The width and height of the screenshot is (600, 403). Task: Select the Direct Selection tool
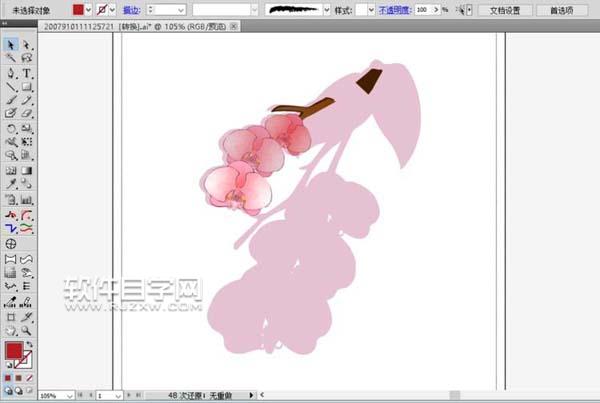tap(27, 46)
